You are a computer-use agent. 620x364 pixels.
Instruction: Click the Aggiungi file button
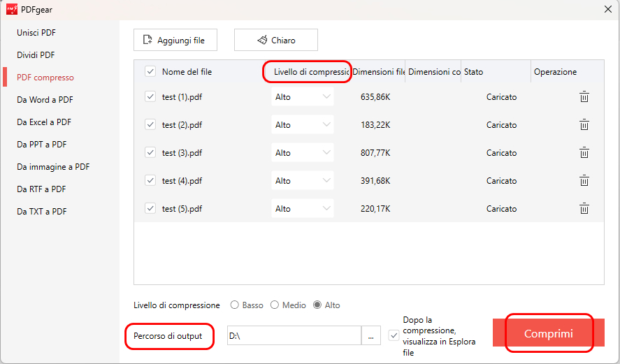point(175,41)
